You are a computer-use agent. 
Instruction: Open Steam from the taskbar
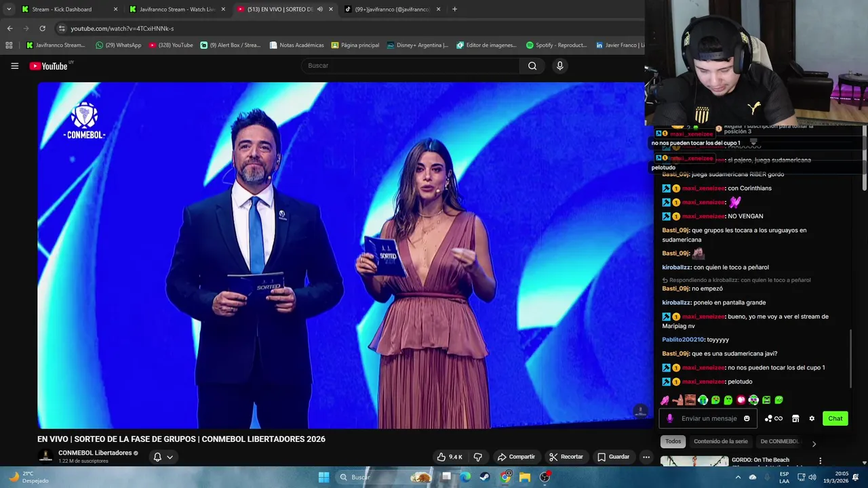click(x=485, y=477)
